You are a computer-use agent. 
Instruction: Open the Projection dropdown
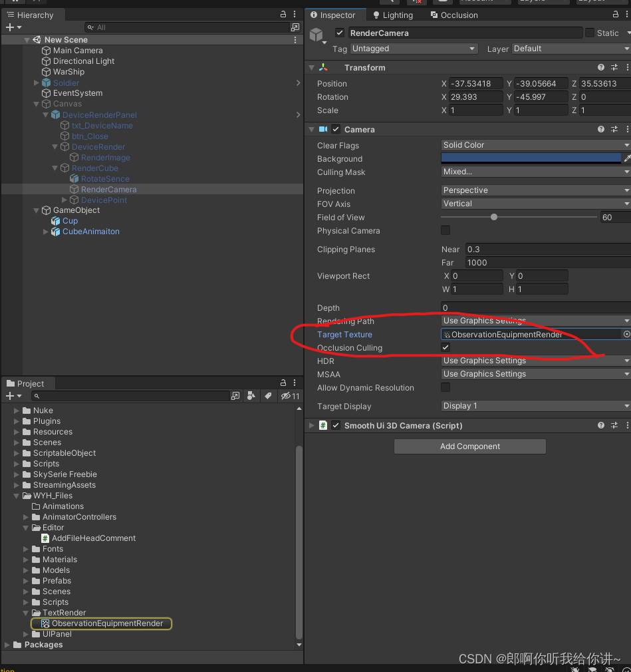click(536, 190)
